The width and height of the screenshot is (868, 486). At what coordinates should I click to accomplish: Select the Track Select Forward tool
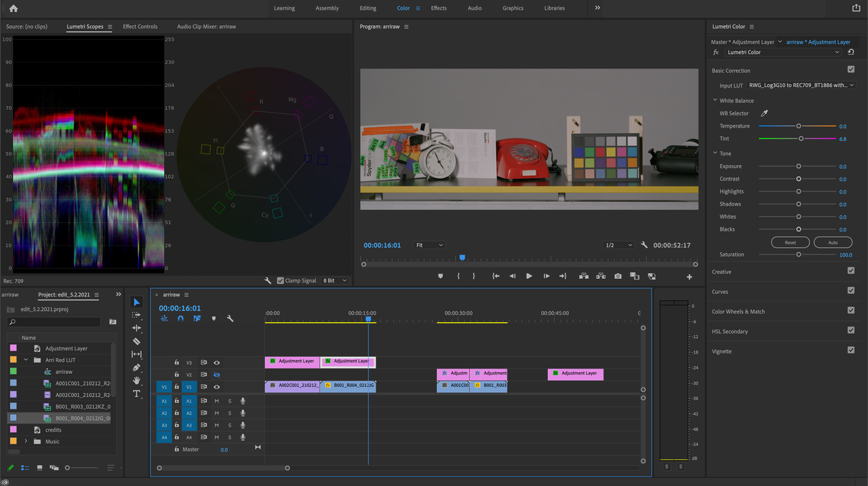(x=136, y=315)
